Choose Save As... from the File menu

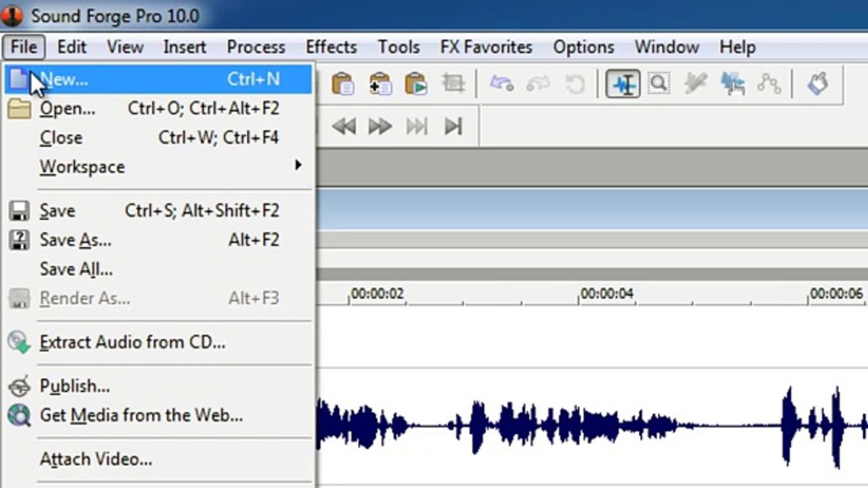coord(157,240)
